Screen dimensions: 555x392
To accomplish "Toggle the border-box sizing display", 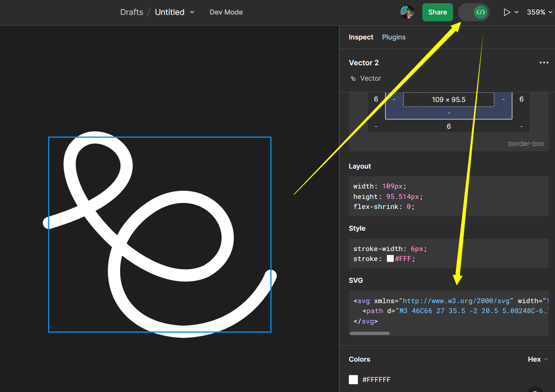I will pyautogui.click(x=526, y=143).
